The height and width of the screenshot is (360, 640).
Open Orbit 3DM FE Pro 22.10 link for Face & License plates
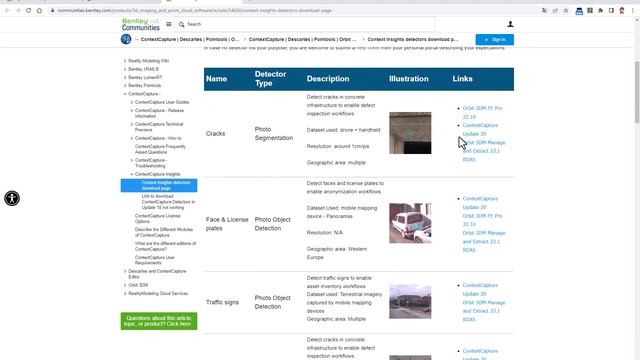tap(482, 220)
